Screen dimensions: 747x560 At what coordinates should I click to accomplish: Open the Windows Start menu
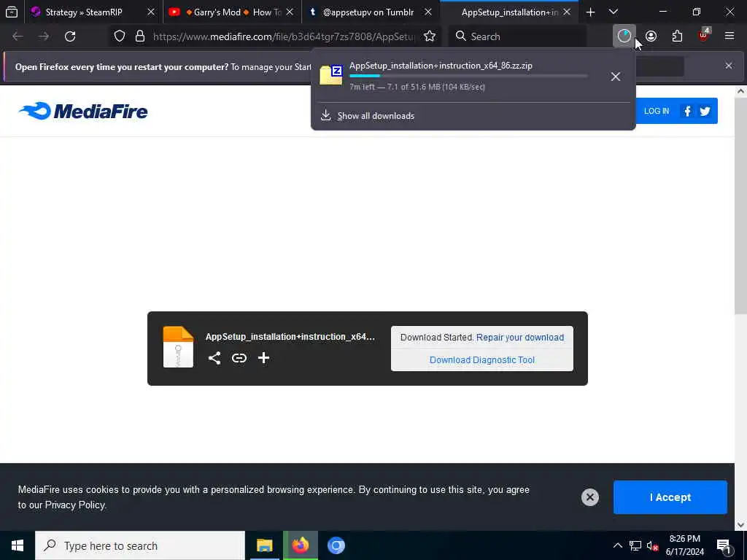pos(18,545)
